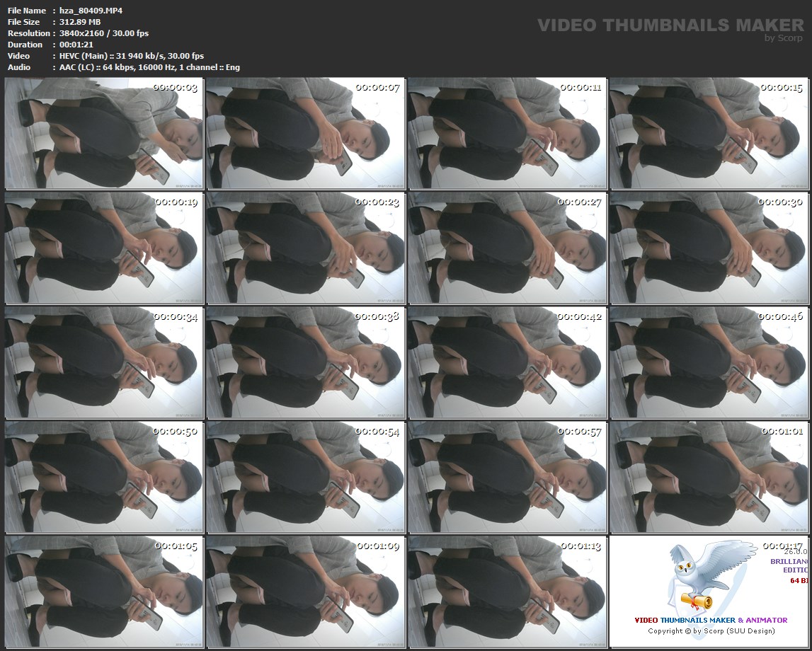Click the Copyright Scorp (SUU Design) text
812x651 pixels.
point(711,630)
